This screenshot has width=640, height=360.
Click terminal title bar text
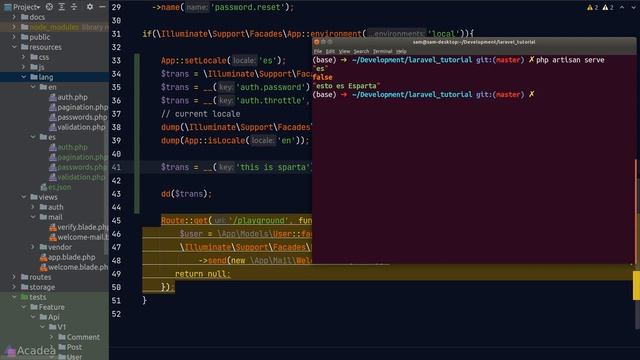pos(474,42)
